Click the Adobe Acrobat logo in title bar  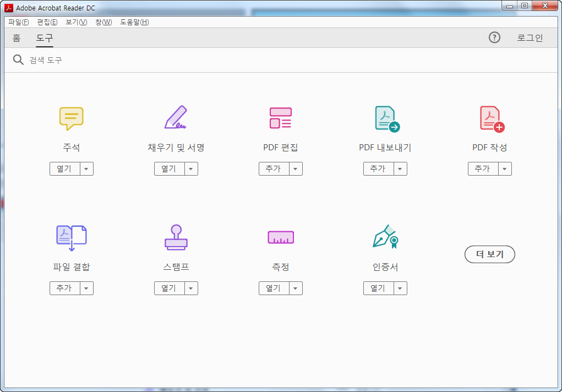coord(9,8)
